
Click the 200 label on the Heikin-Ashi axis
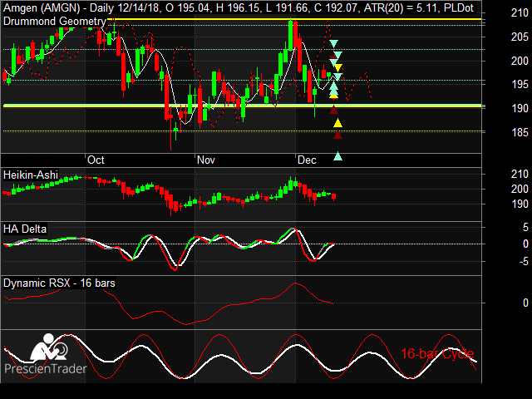[x=520, y=189]
